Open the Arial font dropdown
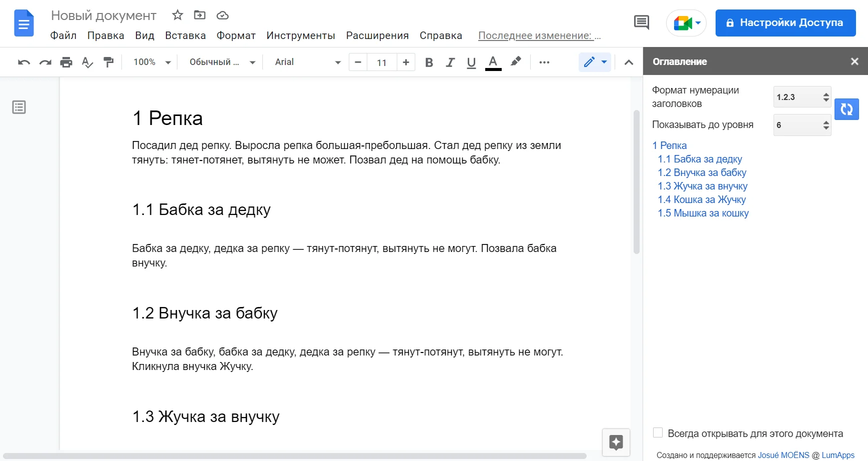 307,62
